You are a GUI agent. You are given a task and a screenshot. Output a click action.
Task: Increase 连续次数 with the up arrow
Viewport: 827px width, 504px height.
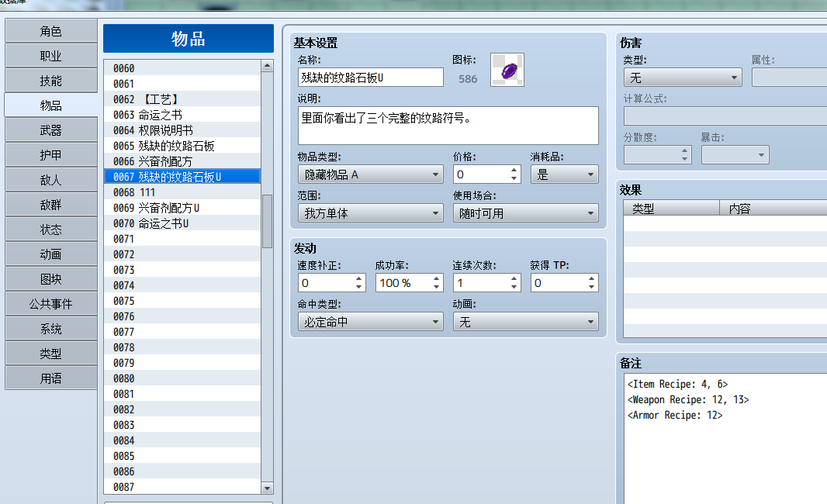tap(514, 279)
